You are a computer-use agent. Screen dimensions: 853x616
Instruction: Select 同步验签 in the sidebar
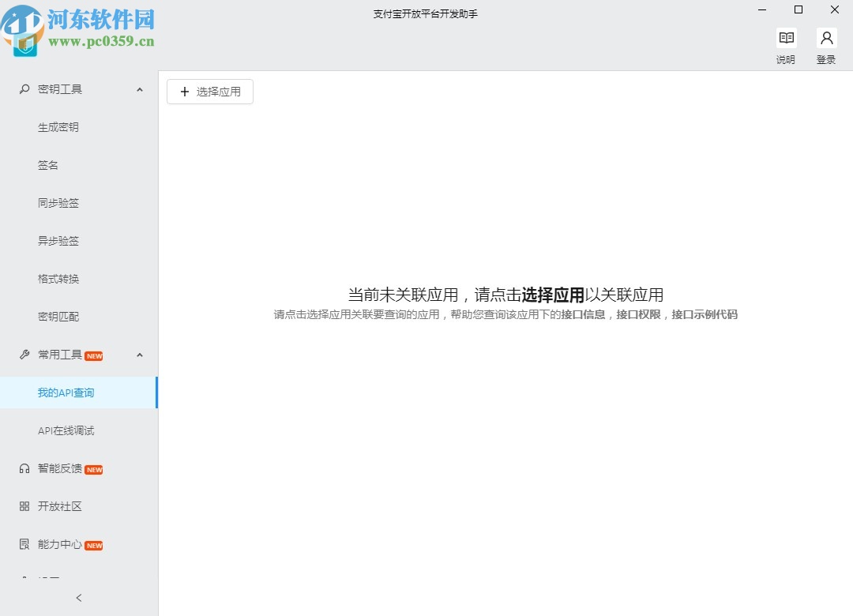pos(58,203)
